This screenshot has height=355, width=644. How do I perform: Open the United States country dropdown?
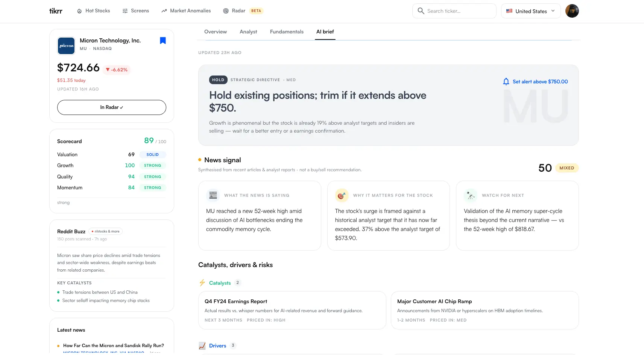[531, 11]
